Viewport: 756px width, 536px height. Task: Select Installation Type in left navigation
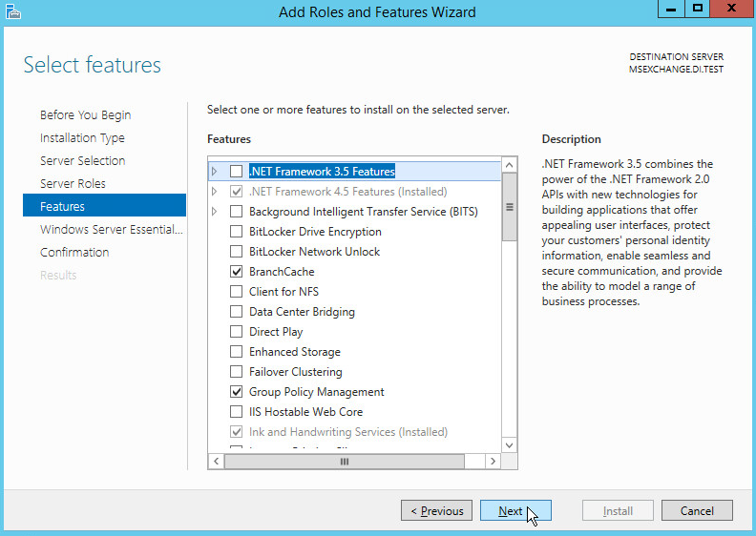82,138
